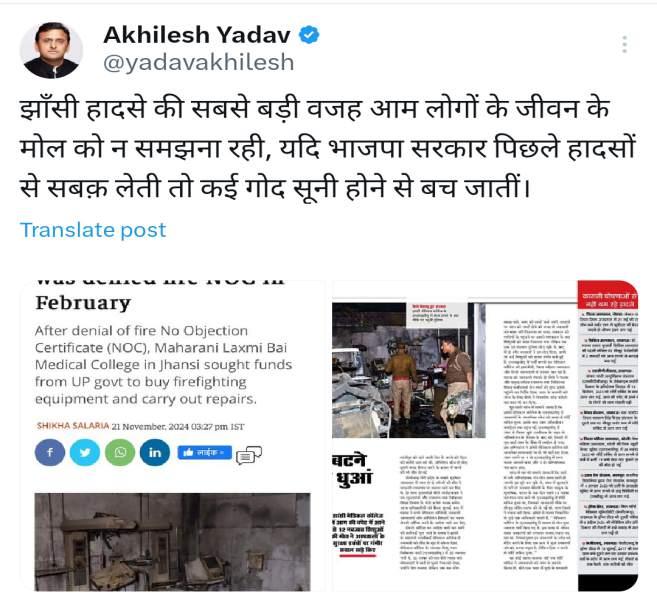Click the Facebook share icon

tap(50, 452)
